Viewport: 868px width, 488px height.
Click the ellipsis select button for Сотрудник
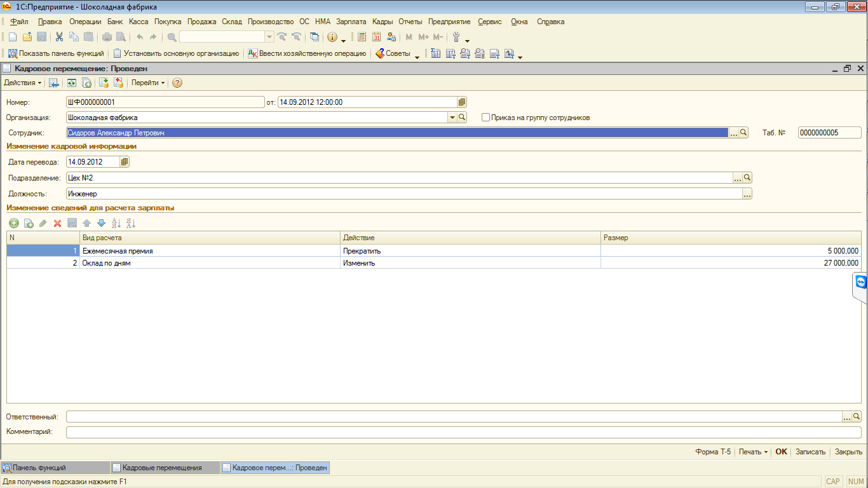click(x=734, y=133)
